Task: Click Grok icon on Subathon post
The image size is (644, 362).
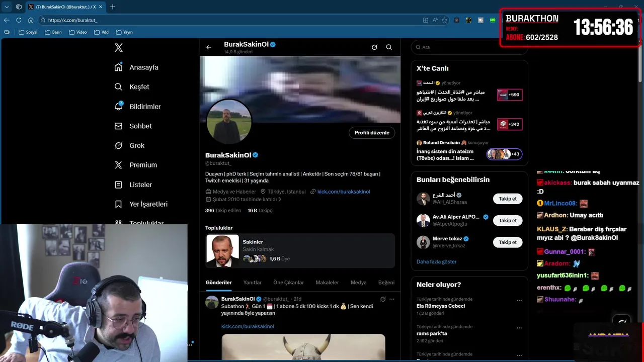Action: pos(383,299)
